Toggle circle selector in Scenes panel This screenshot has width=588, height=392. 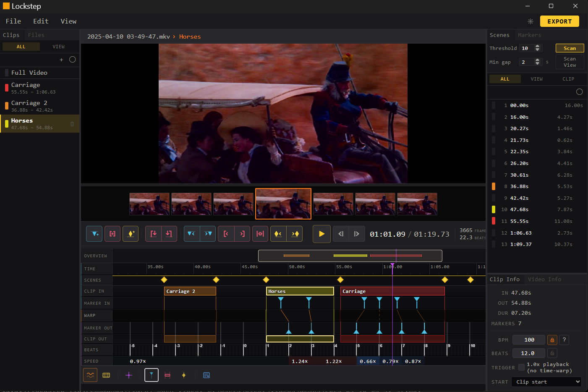(580, 92)
